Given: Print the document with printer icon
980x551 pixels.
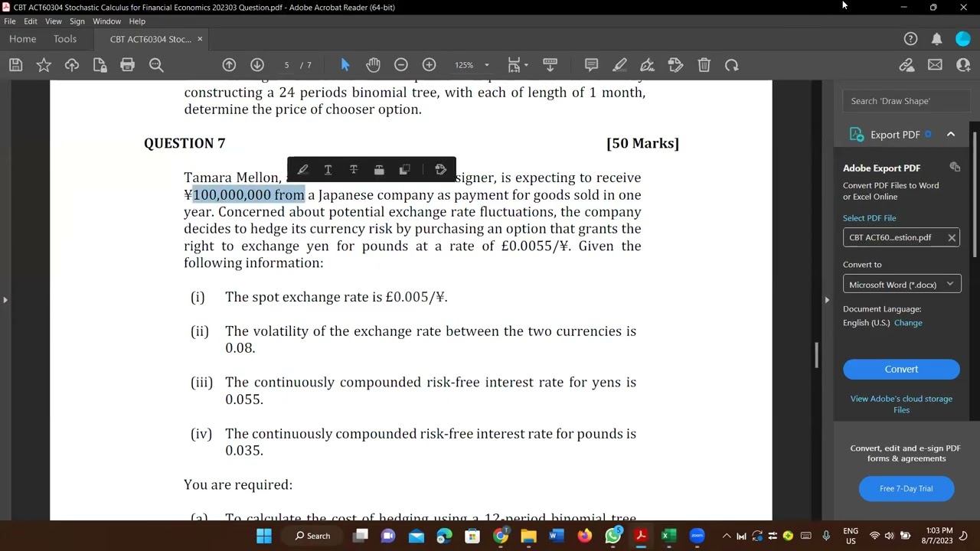Looking at the screenshot, I should 128,65.
